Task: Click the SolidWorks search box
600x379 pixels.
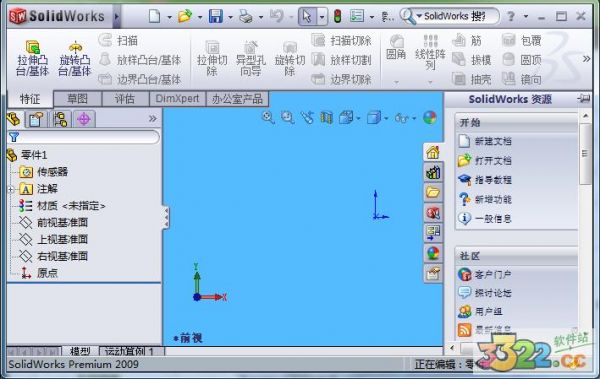Action: (450, 16)
